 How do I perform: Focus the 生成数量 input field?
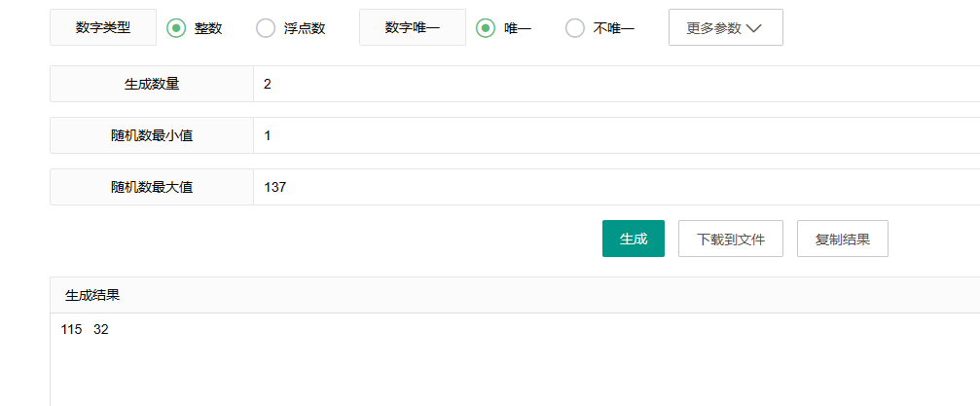pyautogui.click(x=616, y=84)
